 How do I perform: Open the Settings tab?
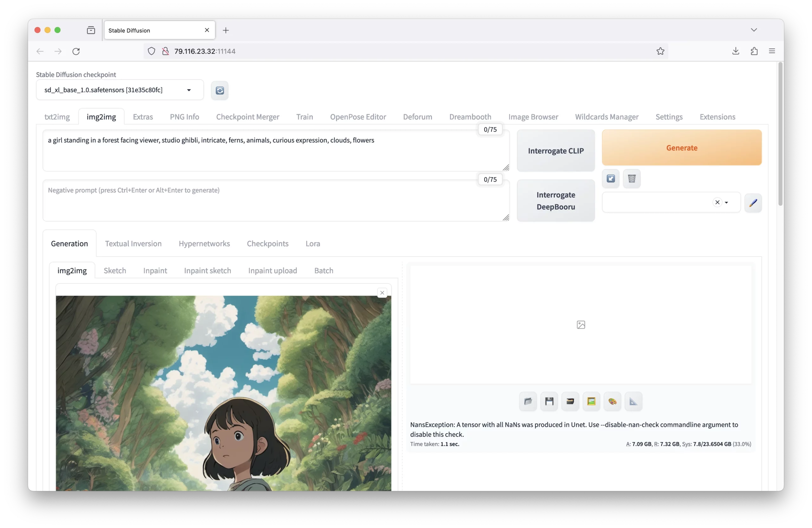(x=669, y=117)
